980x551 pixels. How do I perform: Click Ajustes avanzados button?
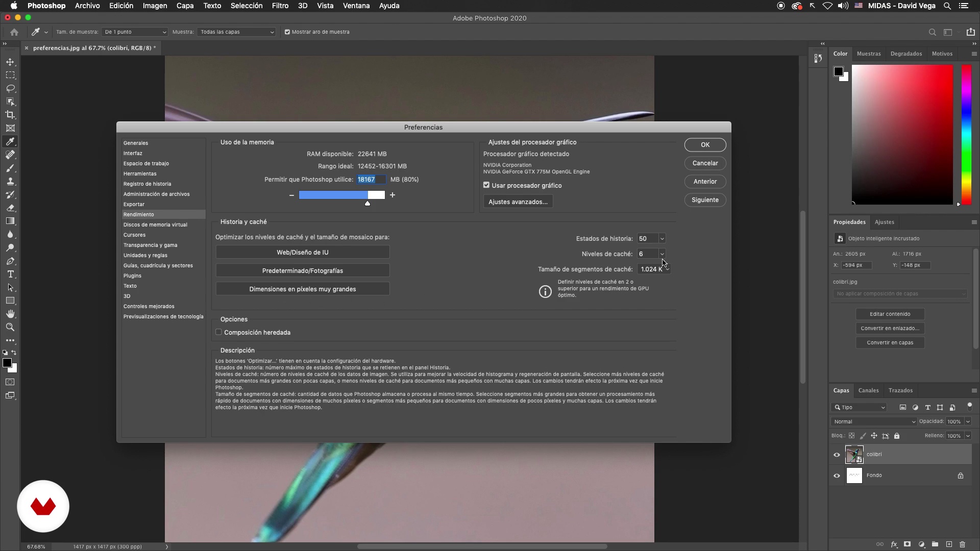518,202
